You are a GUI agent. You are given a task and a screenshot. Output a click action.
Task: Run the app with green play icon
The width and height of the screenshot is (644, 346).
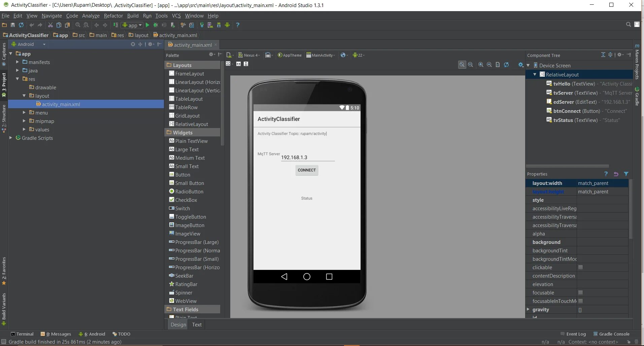pos(147,25)
